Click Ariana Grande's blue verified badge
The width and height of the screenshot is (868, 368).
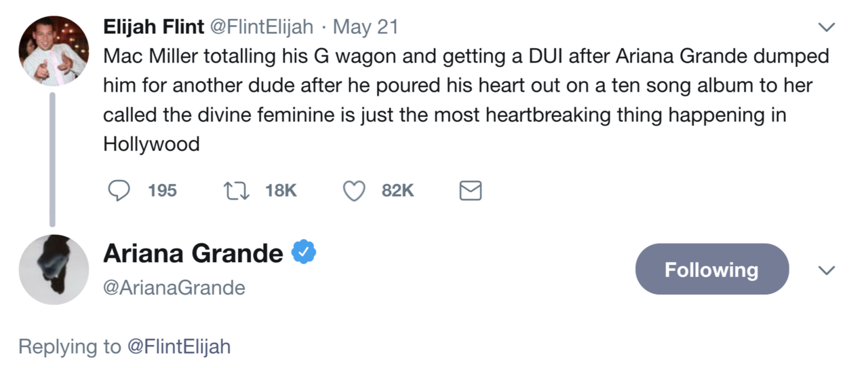pos(302,253)
